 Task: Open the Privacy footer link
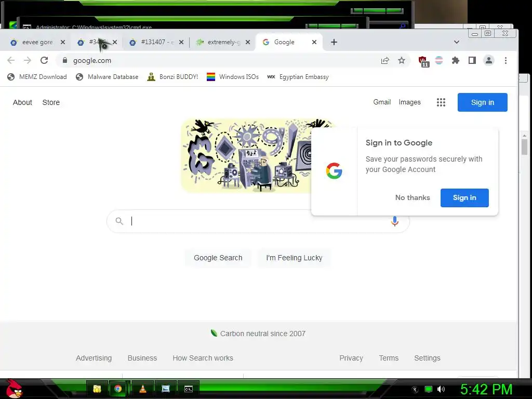tap(351, 358)
